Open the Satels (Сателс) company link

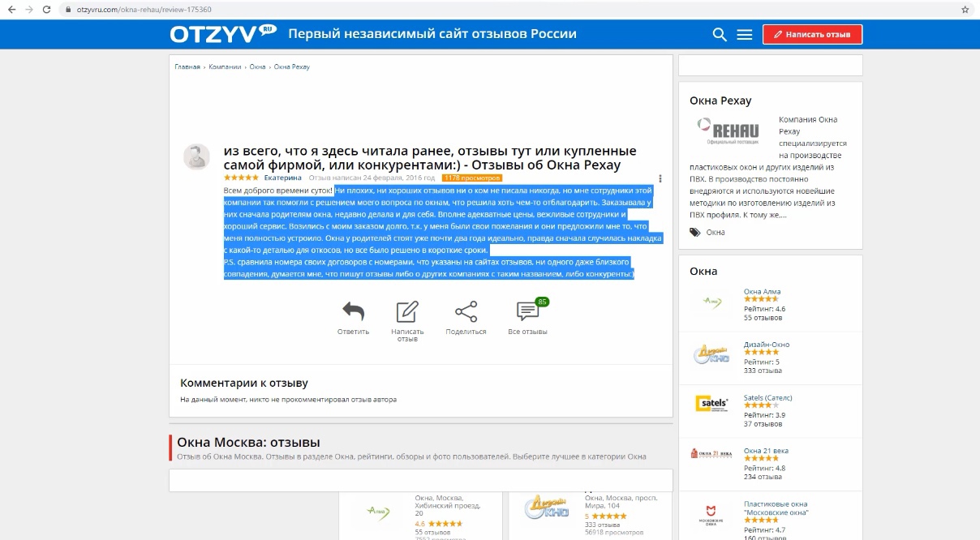[x=768, y=397]
